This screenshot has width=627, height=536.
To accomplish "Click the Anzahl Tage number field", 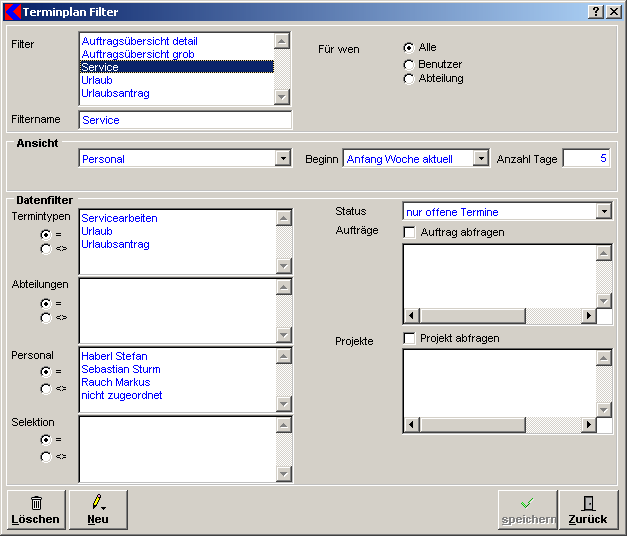I will point(586,159).
